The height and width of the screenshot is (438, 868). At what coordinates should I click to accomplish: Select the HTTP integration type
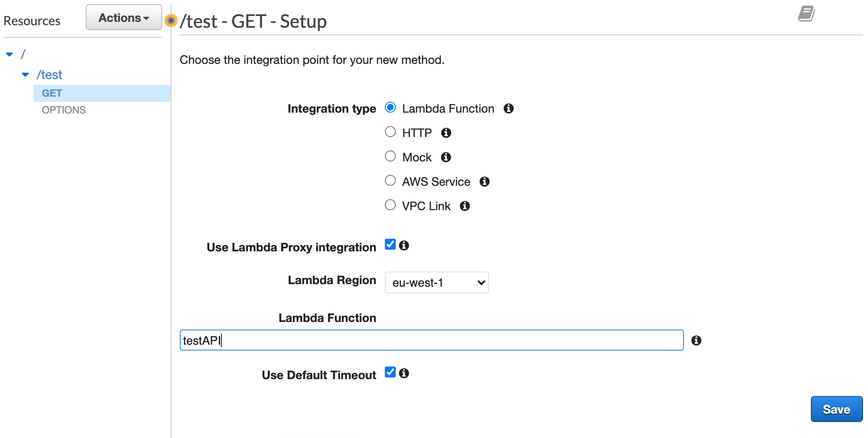click(390, 132)
